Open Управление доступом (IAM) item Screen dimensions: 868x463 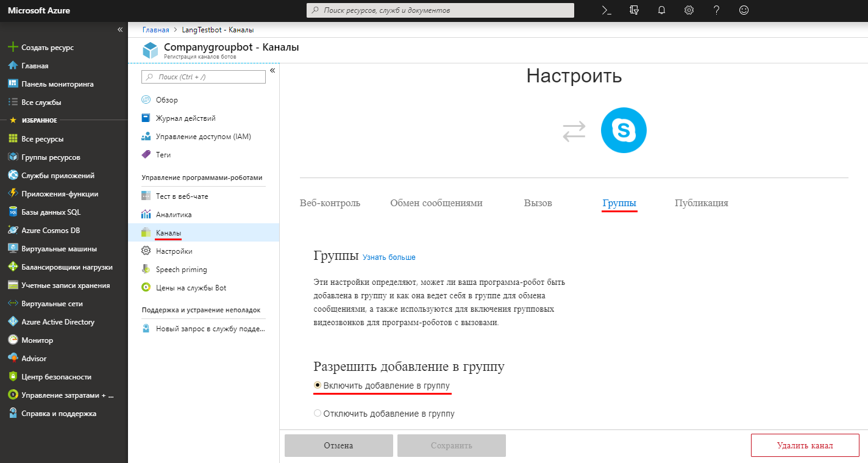tap(204, 137)
